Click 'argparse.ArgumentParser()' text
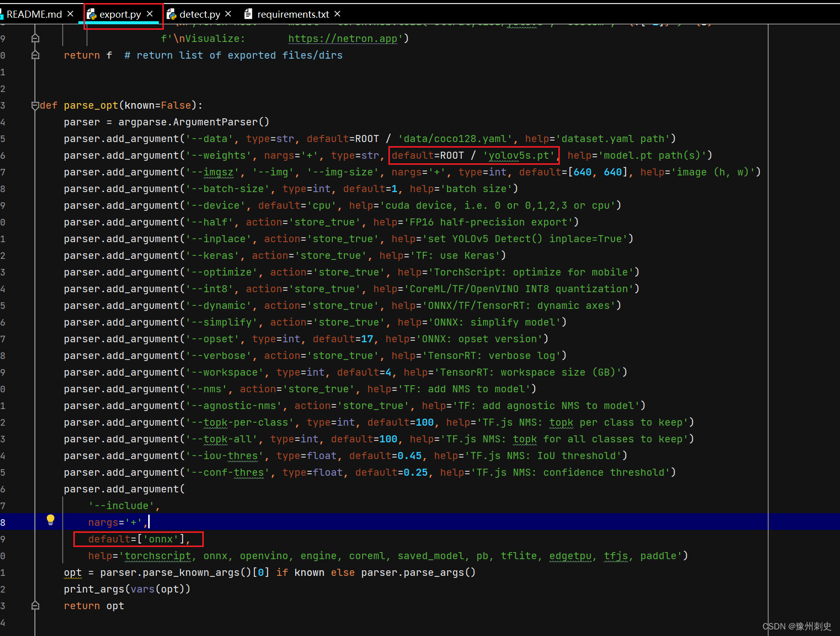Image resolution: width=840 pixels, height=636 pixels. click(194, 122)
